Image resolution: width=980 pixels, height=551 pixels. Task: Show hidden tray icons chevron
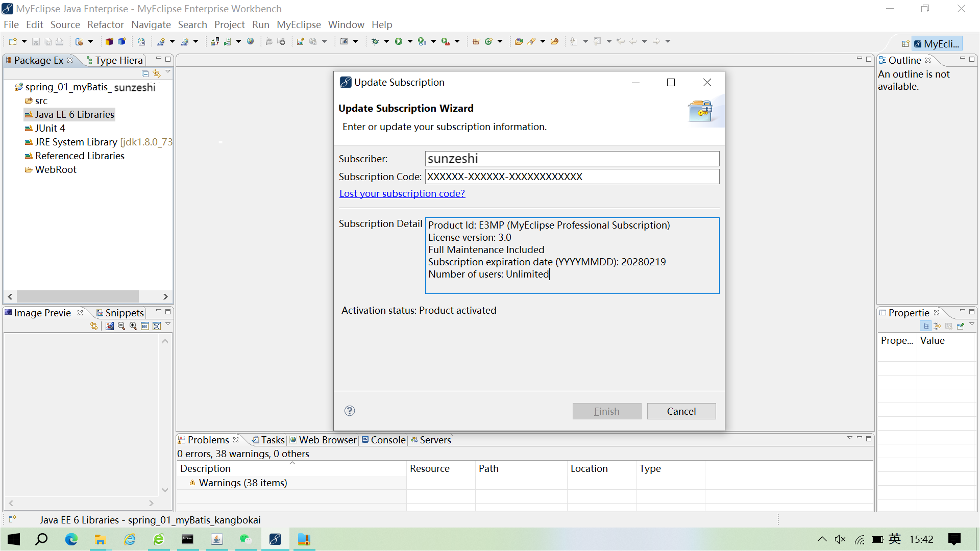click(822, 539)
